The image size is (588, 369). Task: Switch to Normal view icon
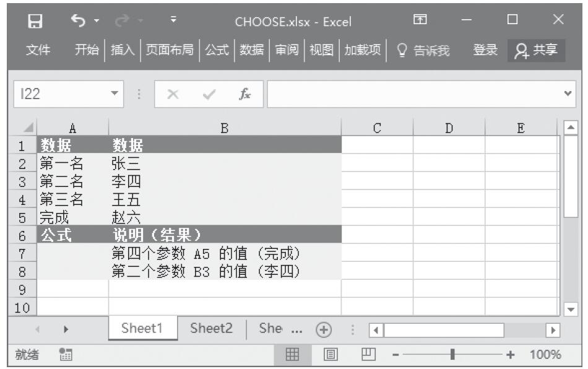coord(292,355)
